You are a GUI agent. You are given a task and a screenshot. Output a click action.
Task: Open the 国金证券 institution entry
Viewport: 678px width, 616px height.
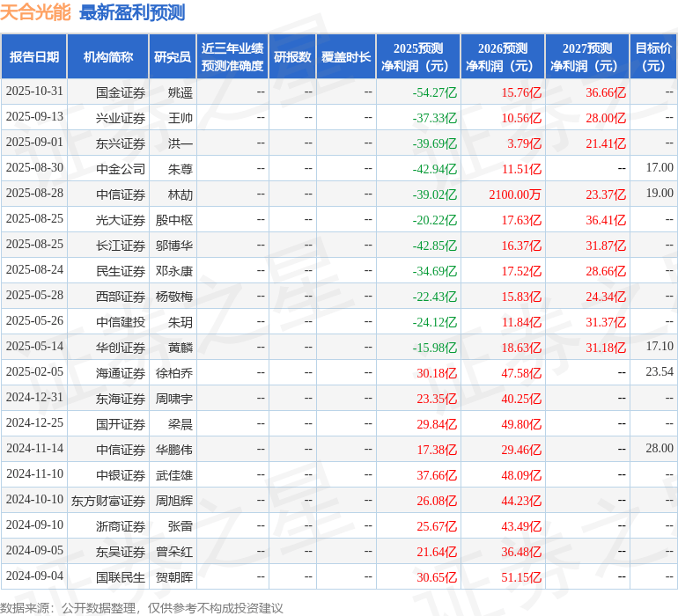point(121,92)
